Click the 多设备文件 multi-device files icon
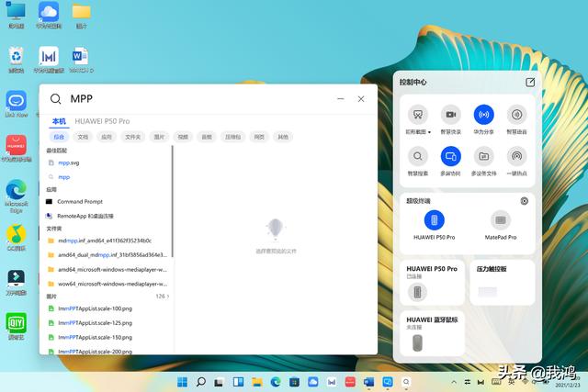Screen dimensions: 588x392 [x=483, y=156]
